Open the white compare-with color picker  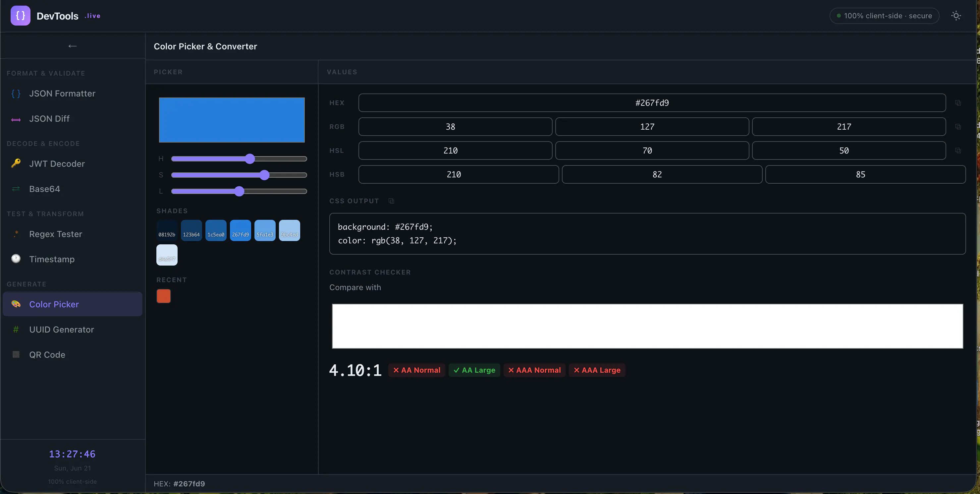[x=647, y=326]
